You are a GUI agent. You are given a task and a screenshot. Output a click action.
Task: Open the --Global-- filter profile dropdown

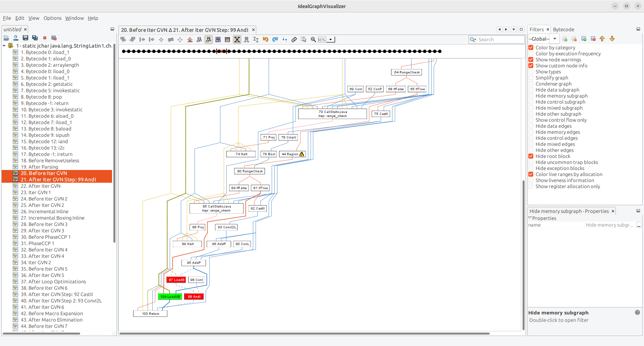(x=543, y=39)
